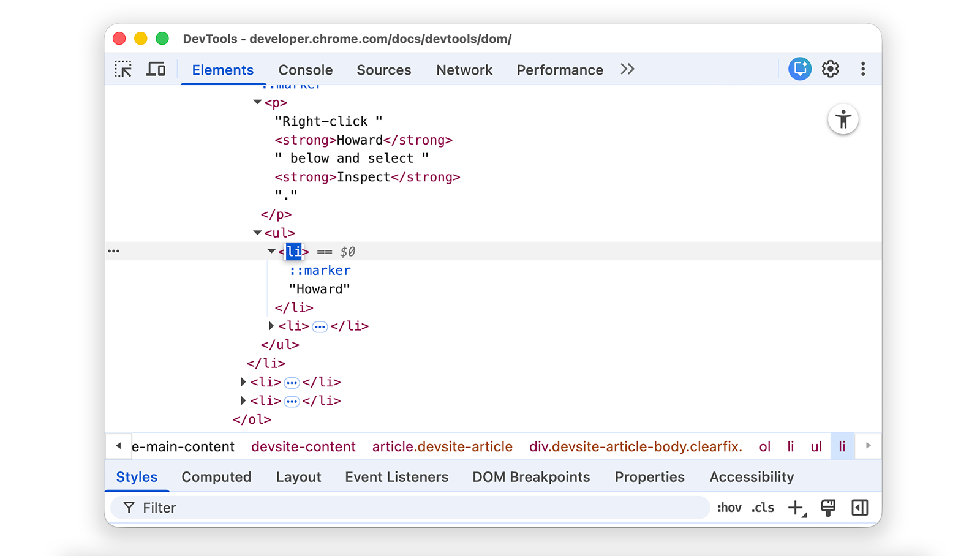Toggle the device emulation toolbar
The image size is (980, 556).
pyautogui.click(x=156, y=69)
